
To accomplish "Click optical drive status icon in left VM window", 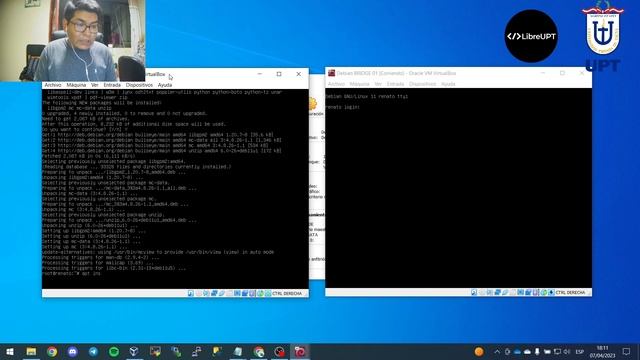I will [198, 293].
